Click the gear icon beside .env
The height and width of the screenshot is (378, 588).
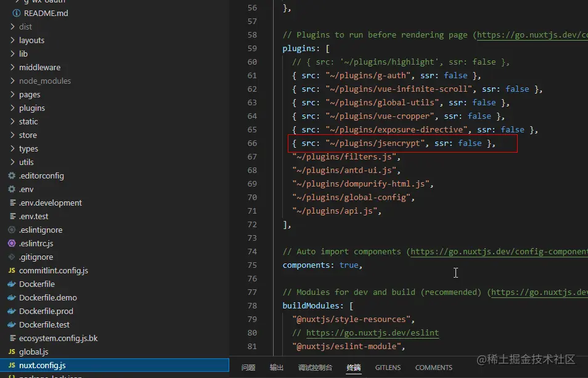click(x=12, y=189)
